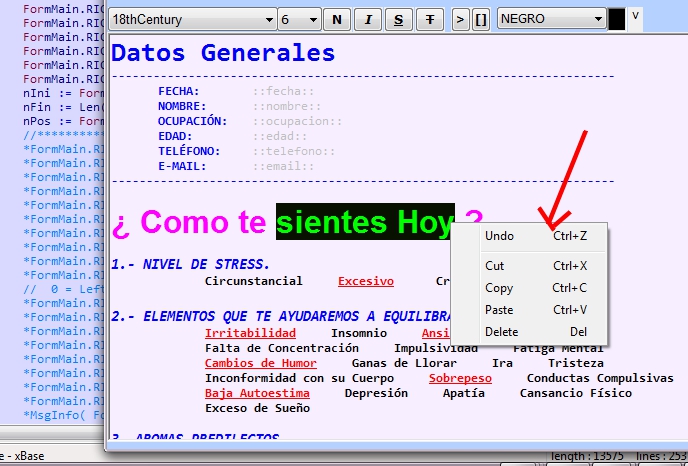Click 'Inconformidad con su Cuerpo' text
This screenshot has width=688, height=466.
click(299, 378)
